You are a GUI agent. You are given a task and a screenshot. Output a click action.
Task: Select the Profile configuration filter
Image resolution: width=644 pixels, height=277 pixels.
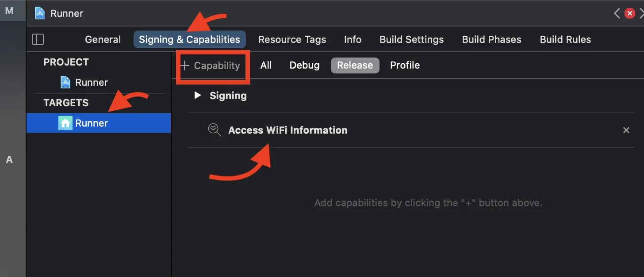click(405, 65)
